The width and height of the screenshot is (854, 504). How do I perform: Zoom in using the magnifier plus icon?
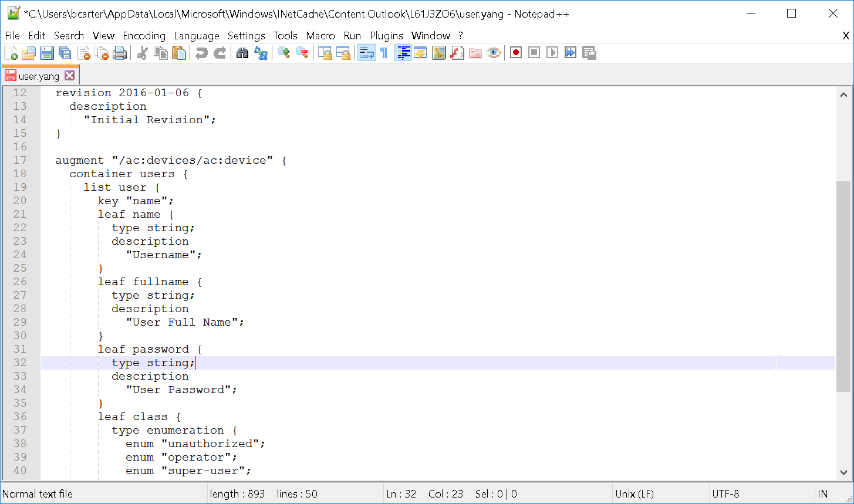point(283,53)
